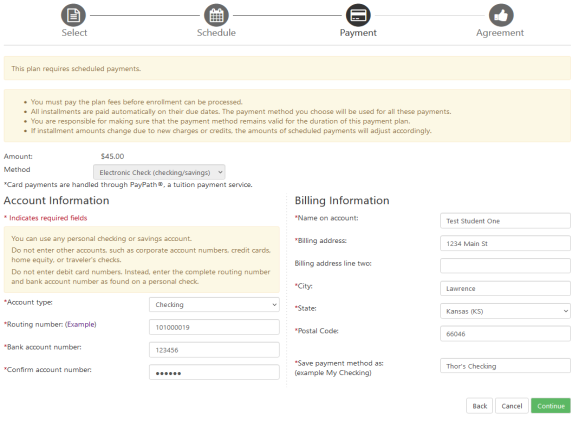The width and height of the screenshot is (579, 427).
Task: Click the Billing address line two label
Action: [333, 263]
